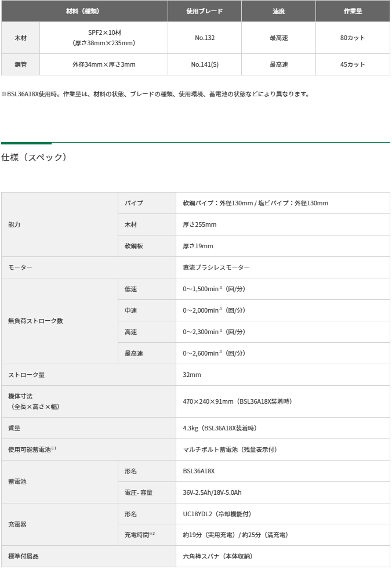
Task: Select the 使用ブレード column header
Action: [x=205, y=11]
